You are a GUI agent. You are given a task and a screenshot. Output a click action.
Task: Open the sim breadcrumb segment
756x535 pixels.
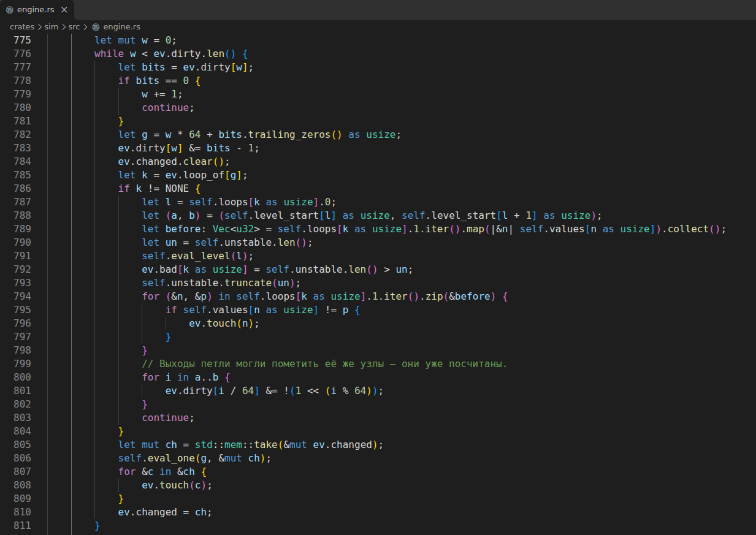click(x=52, y=27)
